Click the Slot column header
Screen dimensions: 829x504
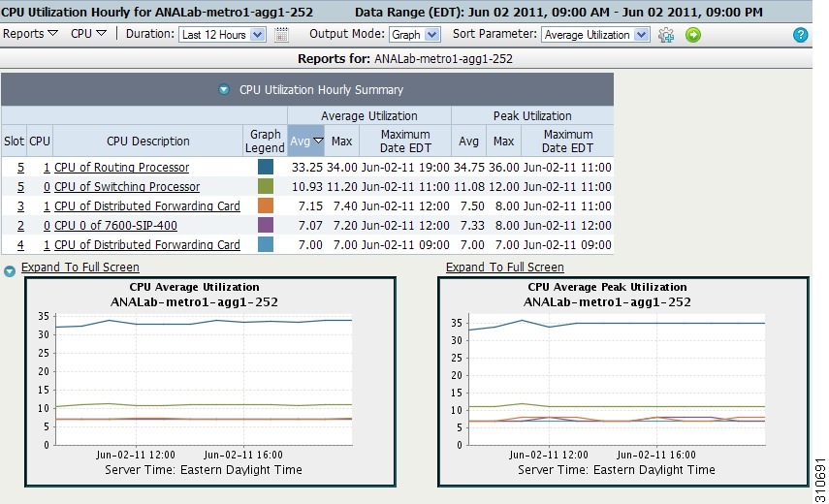pyautogui.click(x=14, y=142)
